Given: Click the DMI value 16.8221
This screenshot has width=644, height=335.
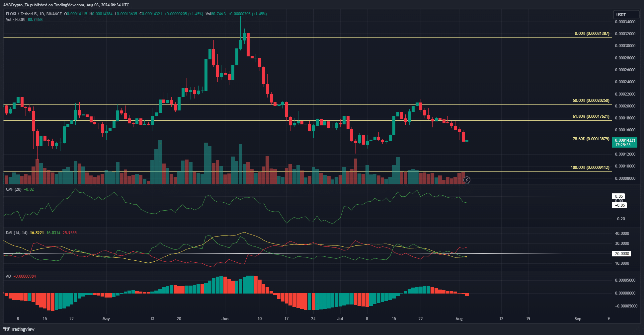Looking at the screenshot, I should click(37, 233).
